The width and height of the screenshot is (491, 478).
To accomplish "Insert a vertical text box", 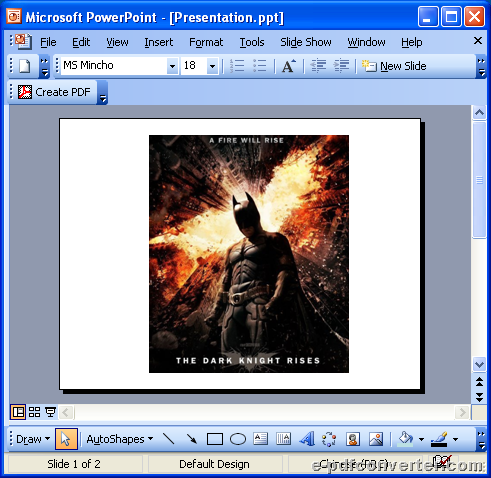I will (x=283, y=439).
